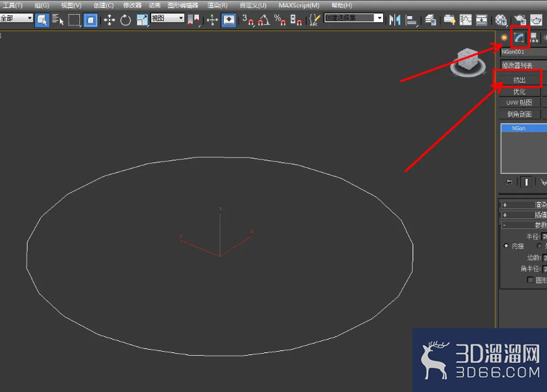Viewport: 547px width, 392px height.
Task: Open the 修改器 menu
Action: click(132, 5)
